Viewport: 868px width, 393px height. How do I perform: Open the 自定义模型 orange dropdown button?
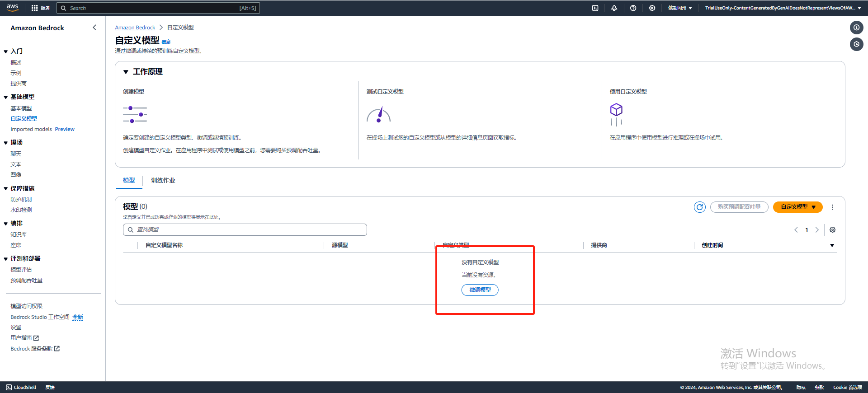(x=798, y=207)
